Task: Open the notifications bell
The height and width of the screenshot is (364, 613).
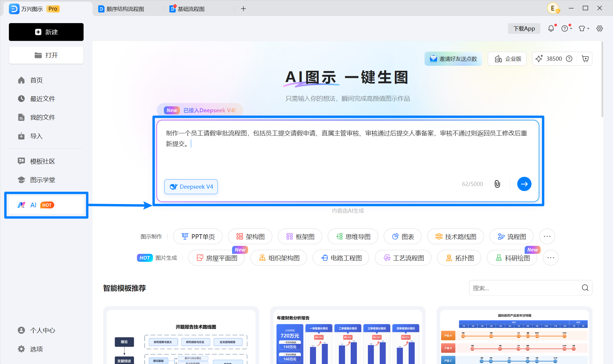Action: coord(551,28)
